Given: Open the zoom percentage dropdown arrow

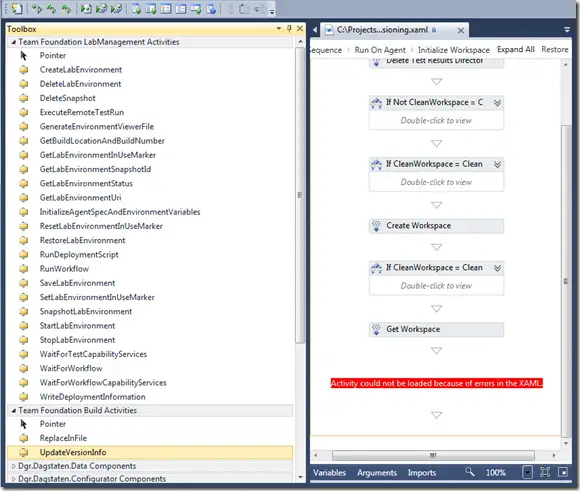Looking at the screenshot, I should click(x=527, y=472).
